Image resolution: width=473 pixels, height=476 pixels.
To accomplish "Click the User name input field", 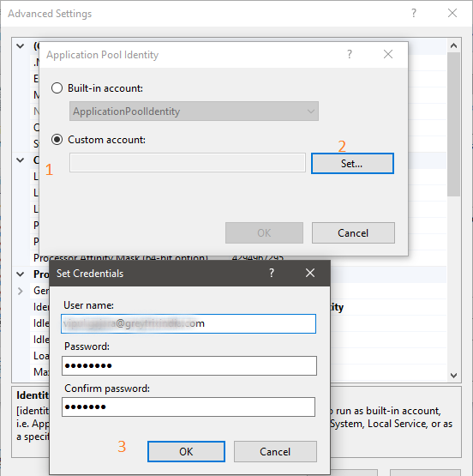I will click(x=189, y=323).
